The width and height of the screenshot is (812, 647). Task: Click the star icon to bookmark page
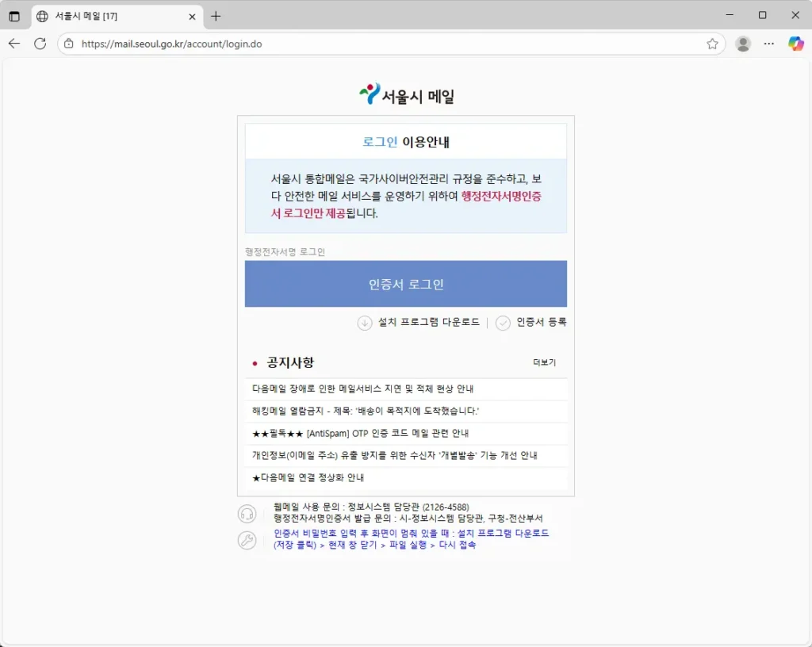point(712,44)
